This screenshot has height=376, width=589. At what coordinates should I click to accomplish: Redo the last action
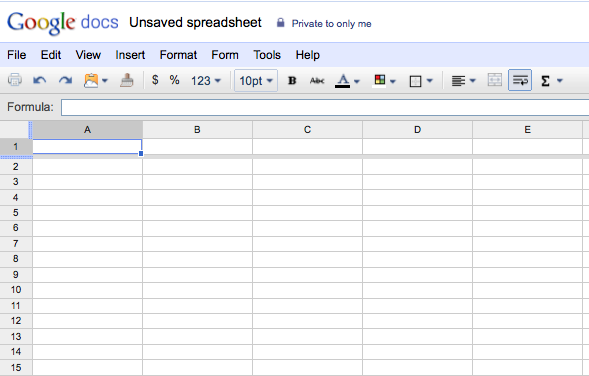(65, 80)
